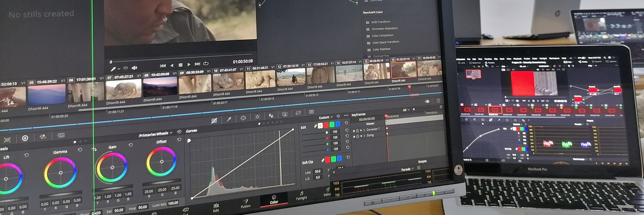
Task: Open the Curves palette icon
Action: point(214,120)
